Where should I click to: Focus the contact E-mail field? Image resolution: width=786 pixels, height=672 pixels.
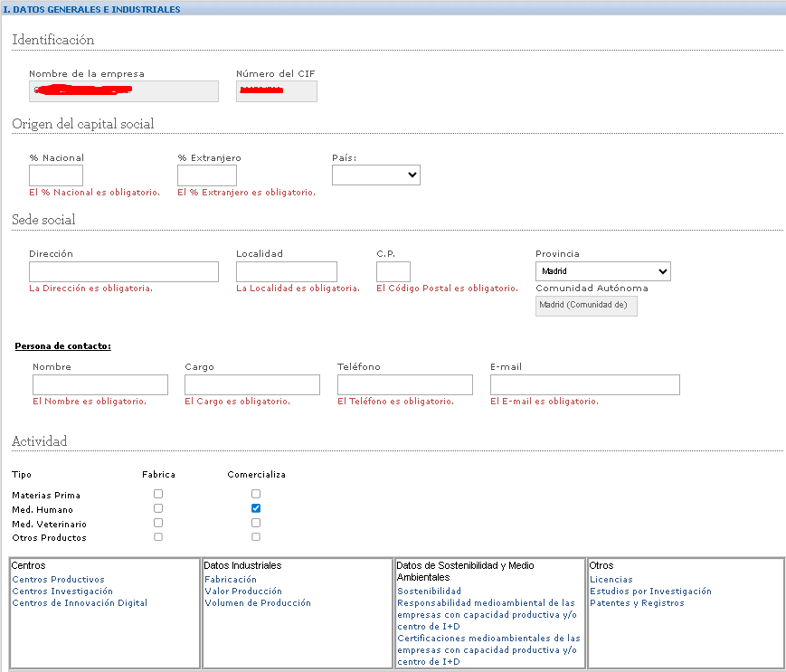point(584,385)
